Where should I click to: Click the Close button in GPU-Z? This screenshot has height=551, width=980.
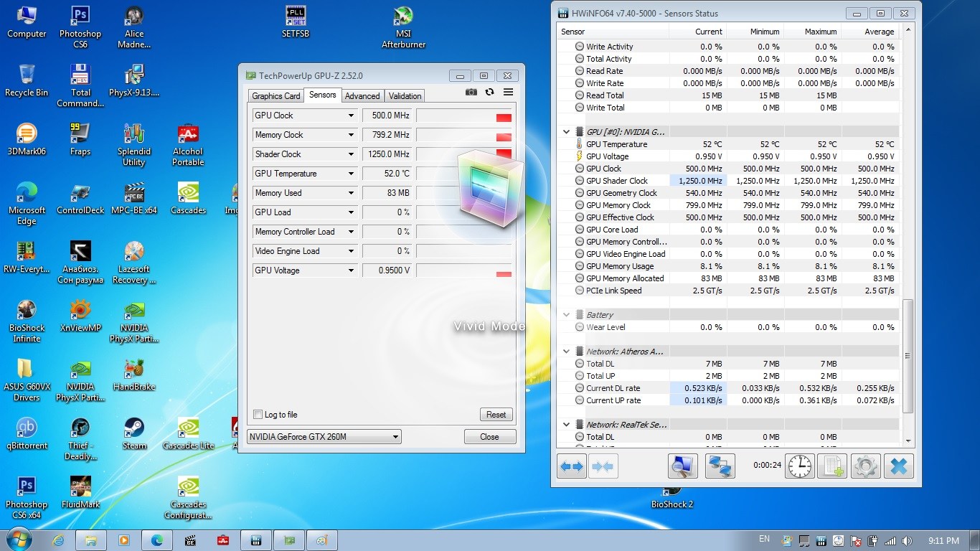[x=489, y=437]
